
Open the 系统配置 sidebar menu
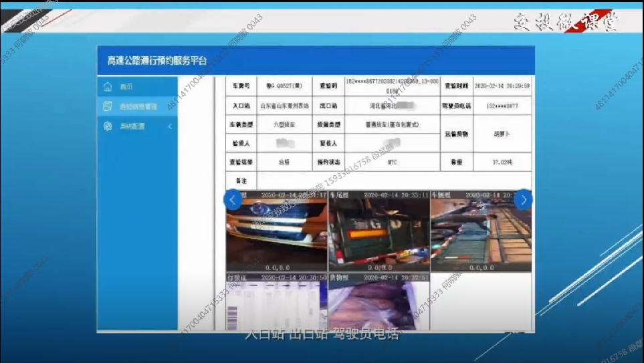click(137, 126)
